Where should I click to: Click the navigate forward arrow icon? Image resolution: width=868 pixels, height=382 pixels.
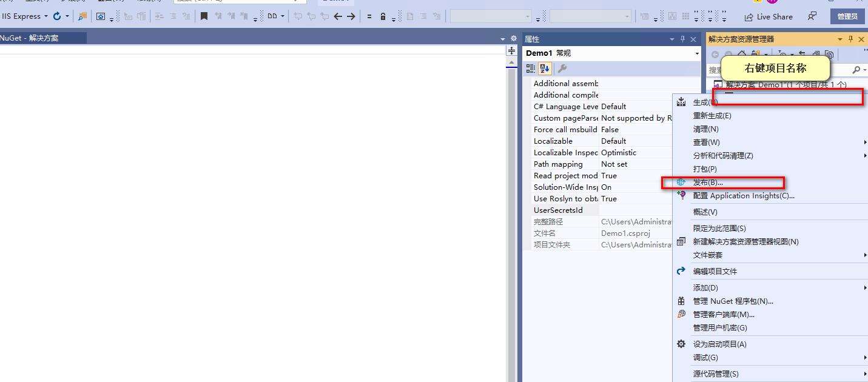tap(351, 16)
